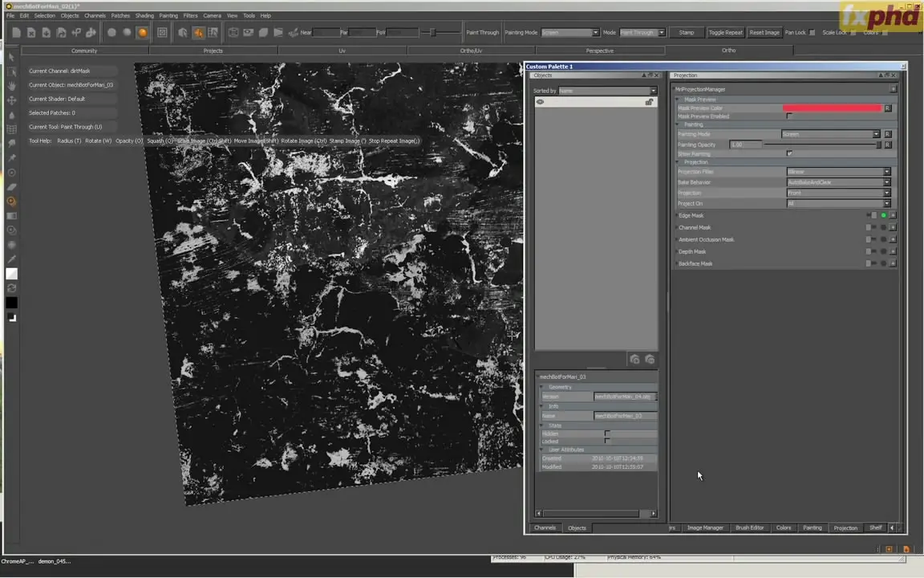Open the Filters menu
Screen dimensions: 924x578
click(190, 15)
